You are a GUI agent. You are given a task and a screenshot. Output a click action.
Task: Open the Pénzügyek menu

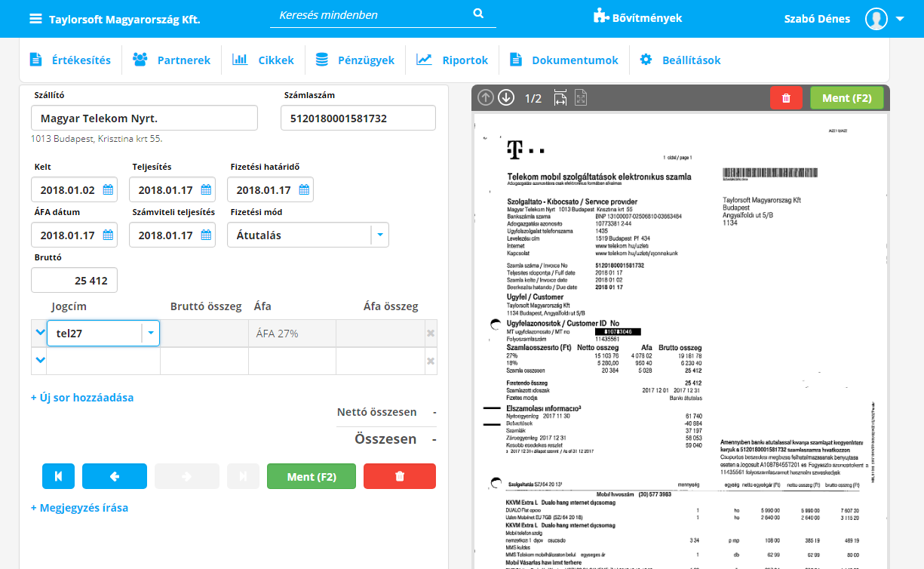click(355, 60)
